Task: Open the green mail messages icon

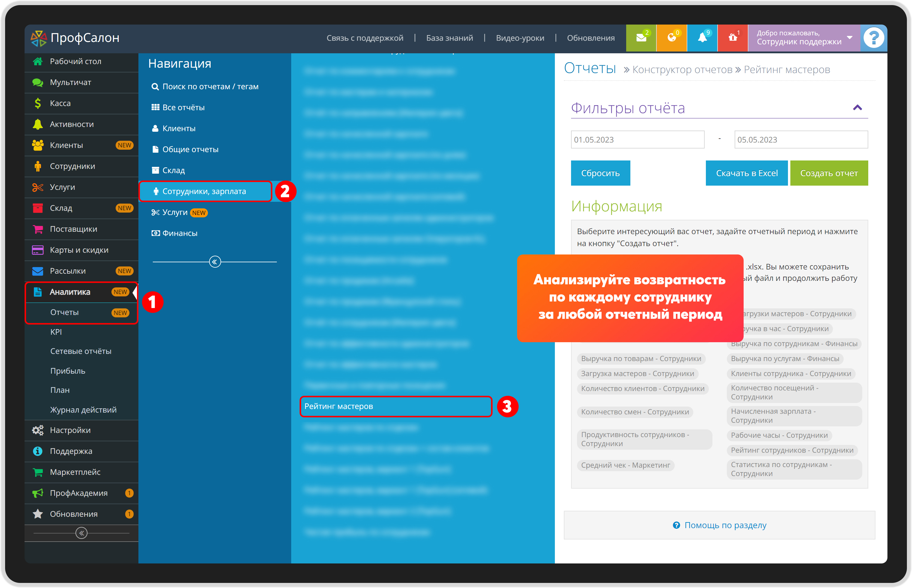Action: [x=641, y=38]
